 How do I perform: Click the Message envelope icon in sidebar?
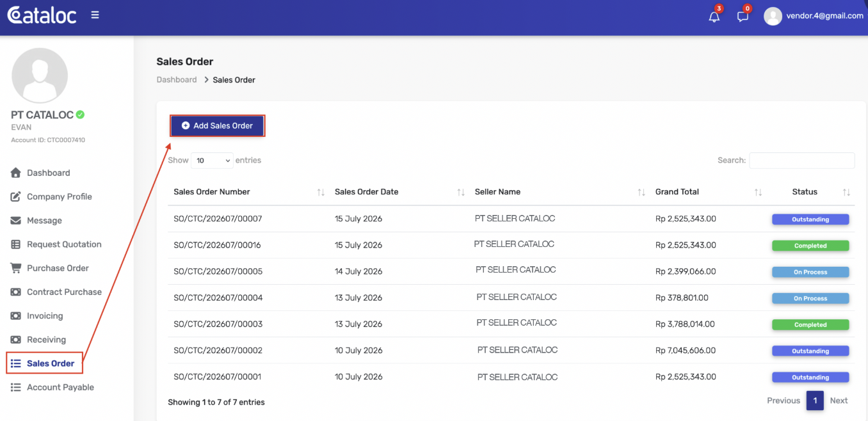tap(15, 221)
